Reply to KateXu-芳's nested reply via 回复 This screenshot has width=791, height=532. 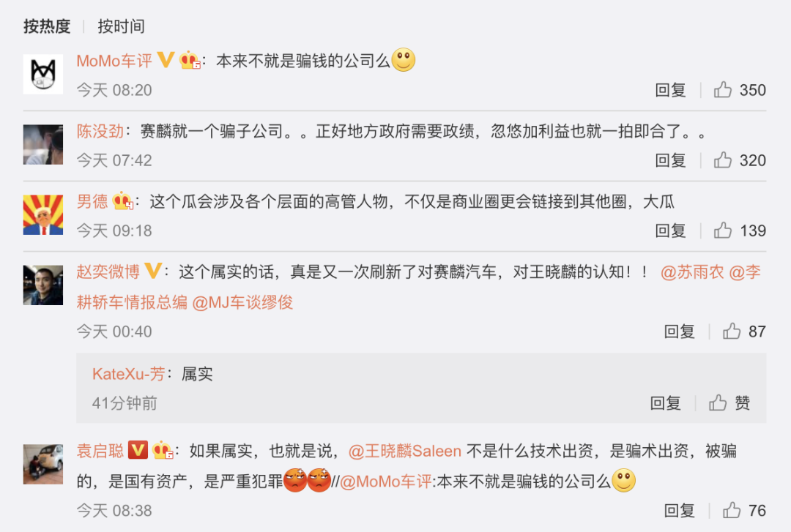click(665, 403)
